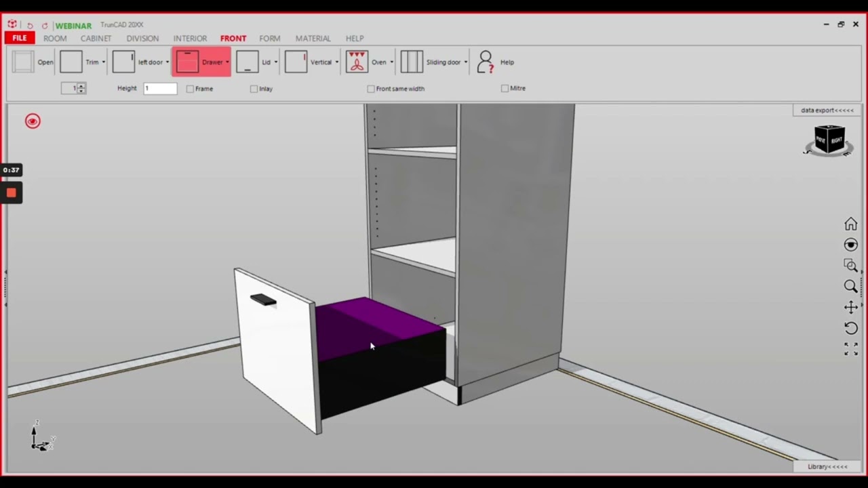Activate the magnifier zoom icon
Screen dimensions: 868x488
(x=850, y=286)
